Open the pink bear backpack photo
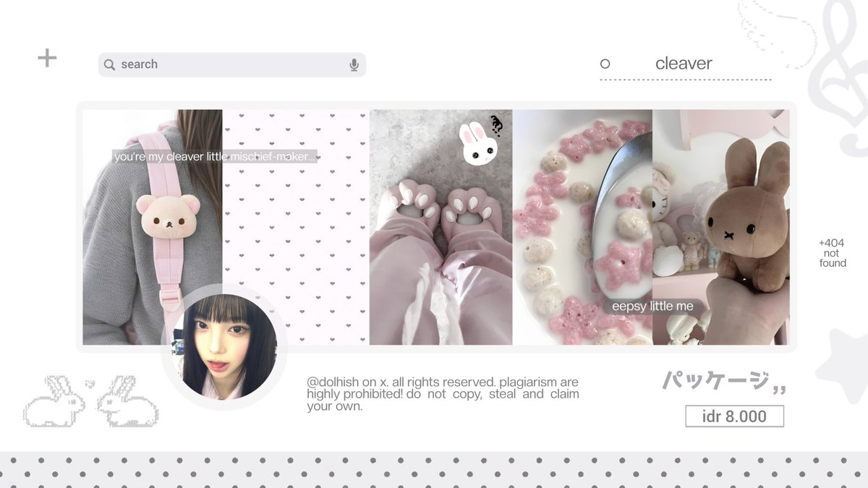The image size is (868, 488). 153,227
